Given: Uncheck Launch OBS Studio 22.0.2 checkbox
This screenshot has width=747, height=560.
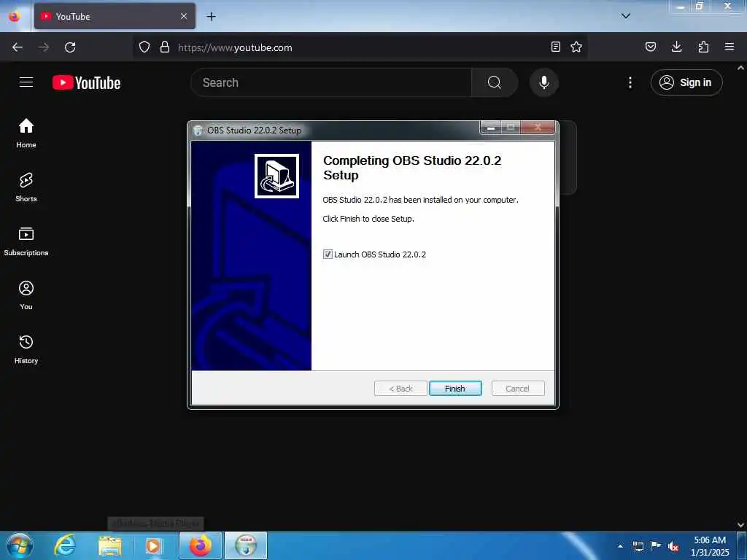Looking at the screenshot, I should pos(328,254).
